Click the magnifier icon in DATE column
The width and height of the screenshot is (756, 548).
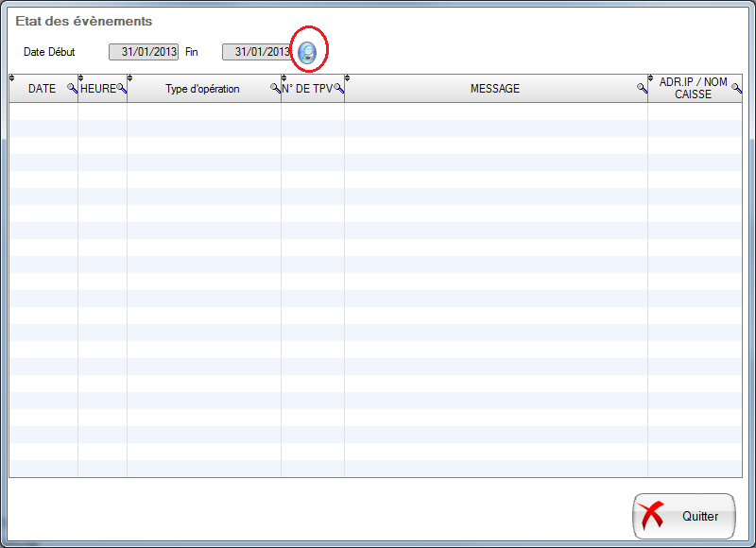pos(72,89)
